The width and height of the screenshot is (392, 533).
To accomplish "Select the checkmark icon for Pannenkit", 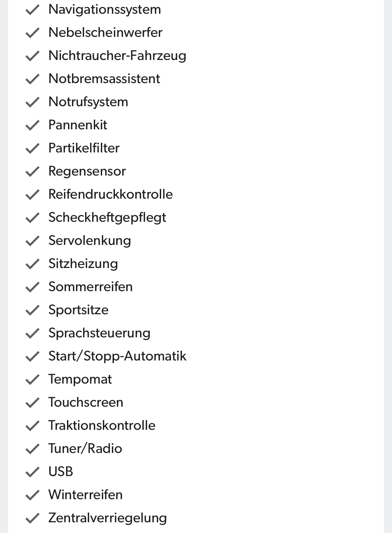I will coord(32,125).
